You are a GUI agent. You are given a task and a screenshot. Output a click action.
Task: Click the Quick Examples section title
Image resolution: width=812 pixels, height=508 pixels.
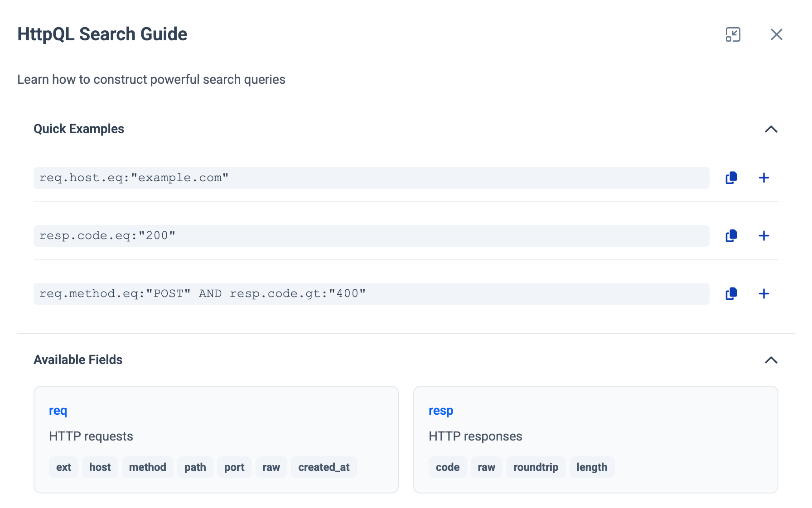(79, 129)
